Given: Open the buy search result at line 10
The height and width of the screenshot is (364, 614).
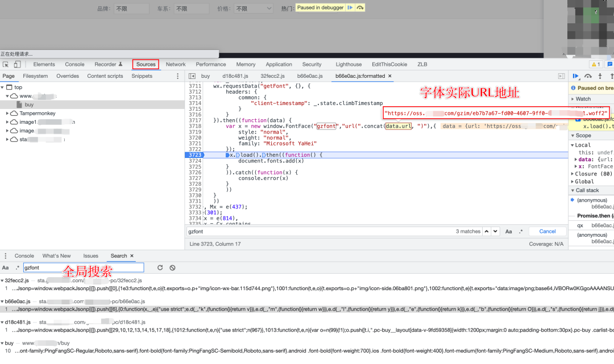Looking at the screenshot, I should pos(307,351).
